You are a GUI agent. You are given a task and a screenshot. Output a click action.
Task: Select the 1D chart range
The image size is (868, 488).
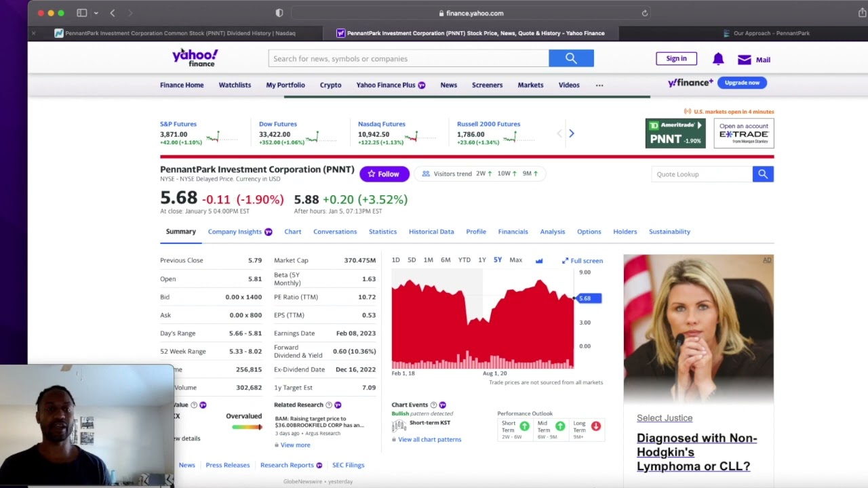coord(395,260)
